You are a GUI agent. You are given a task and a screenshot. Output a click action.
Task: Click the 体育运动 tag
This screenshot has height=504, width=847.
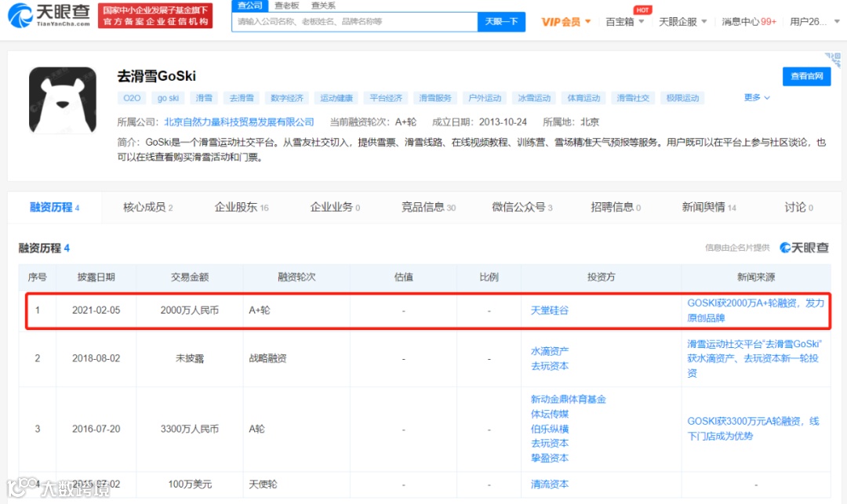click(583, 98)
